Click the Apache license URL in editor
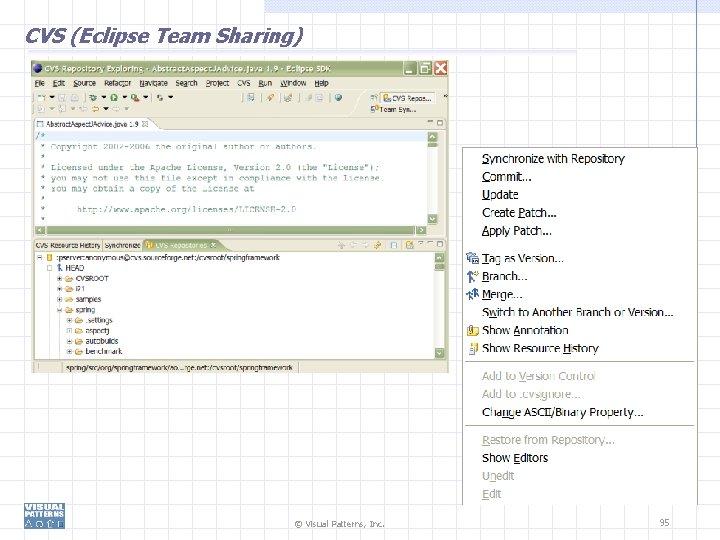 [186, 209]
